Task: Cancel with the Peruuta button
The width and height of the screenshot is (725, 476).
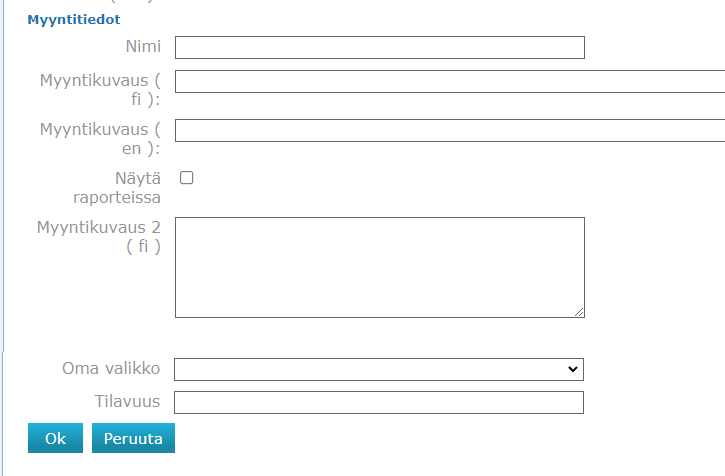Action: tap(134, 438)
